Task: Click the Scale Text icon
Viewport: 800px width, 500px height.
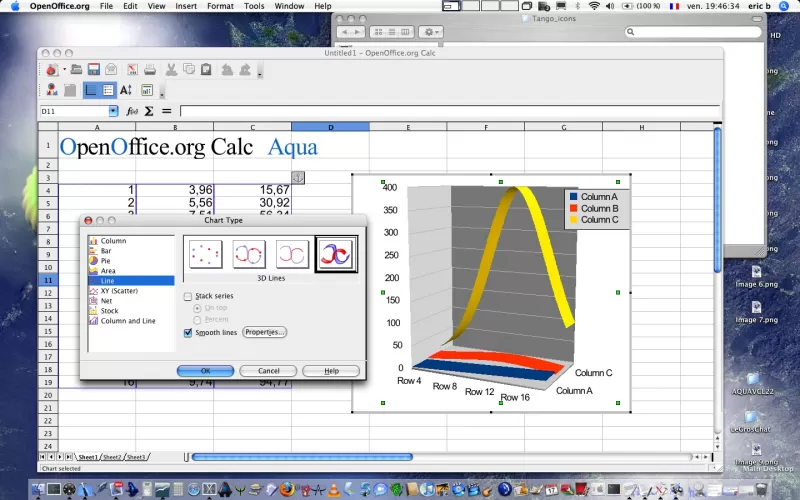Action: point(126,90)
